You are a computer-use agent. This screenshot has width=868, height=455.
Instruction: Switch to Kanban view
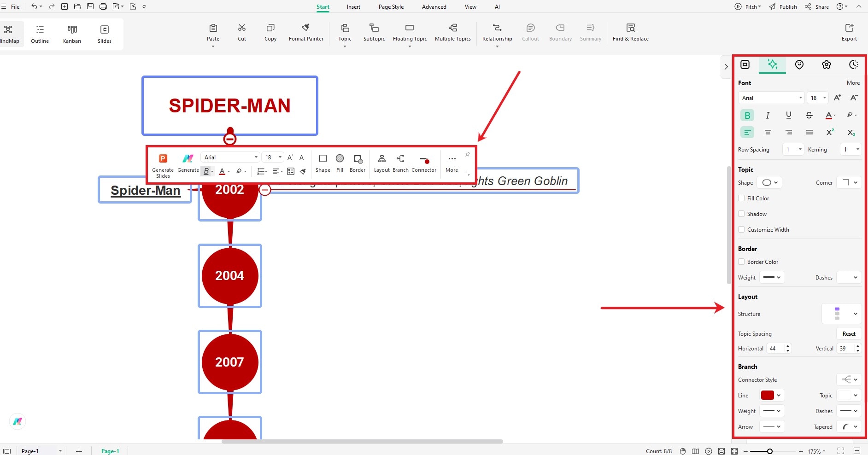[72, 34]
